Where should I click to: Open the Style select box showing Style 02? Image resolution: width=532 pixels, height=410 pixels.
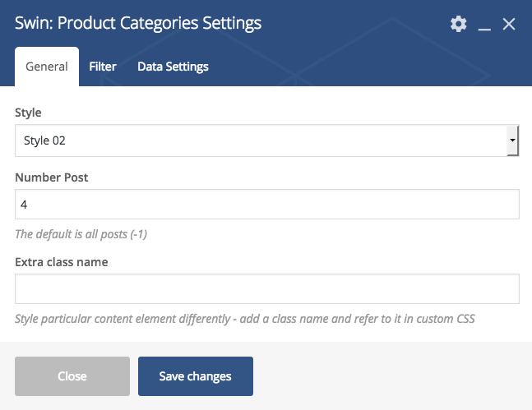click(267, 141)
